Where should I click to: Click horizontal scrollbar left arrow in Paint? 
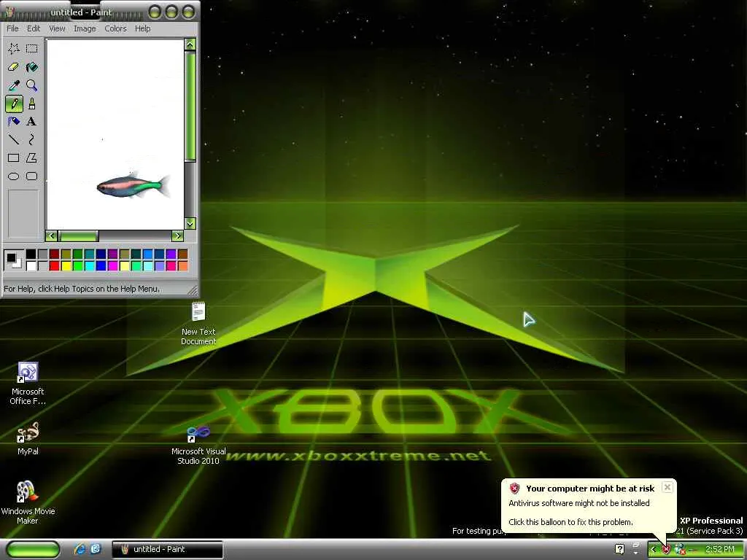pyautogui.click(x=51, y=236)
